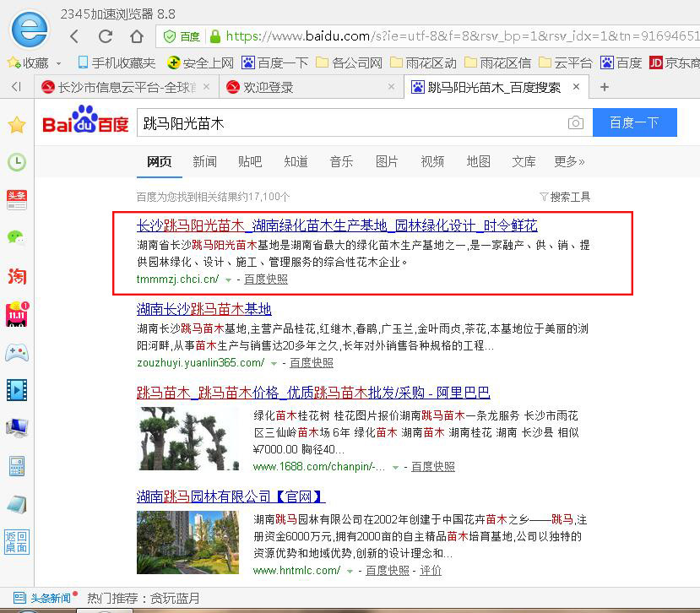700x613 pixels.
Task: Select the 网页 search tab
Action: (x=160, y=161)
